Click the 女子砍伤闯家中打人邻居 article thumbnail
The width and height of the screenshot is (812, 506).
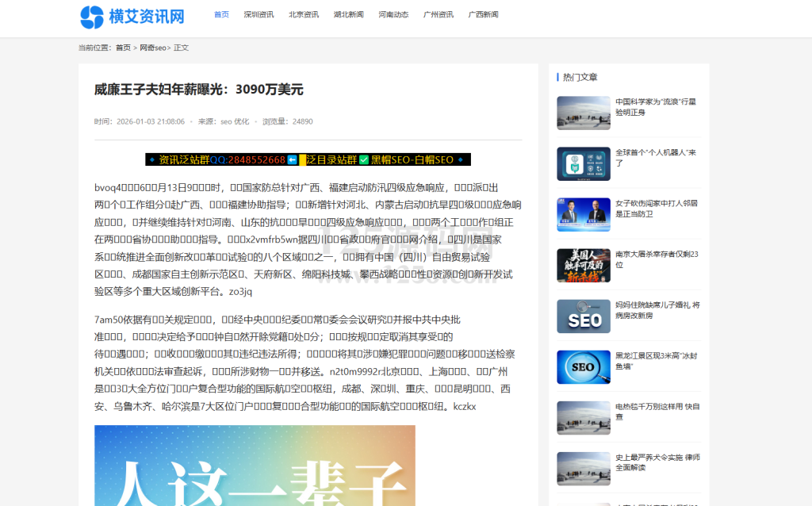point(583,214)
